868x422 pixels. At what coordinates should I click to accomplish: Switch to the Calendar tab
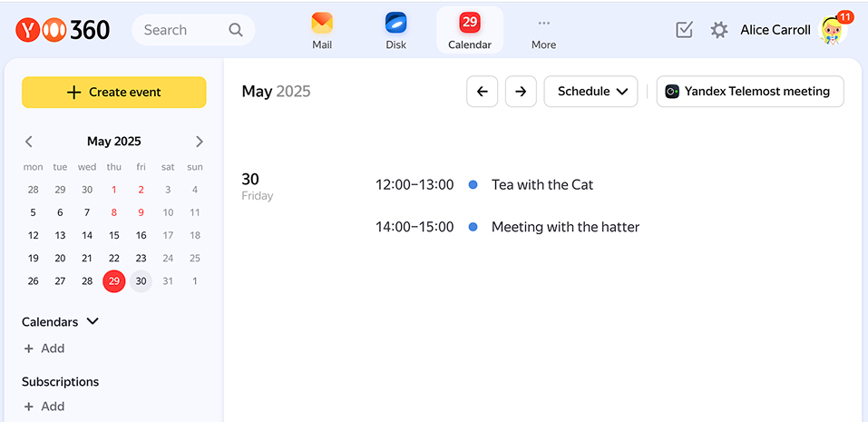(470, 30)
